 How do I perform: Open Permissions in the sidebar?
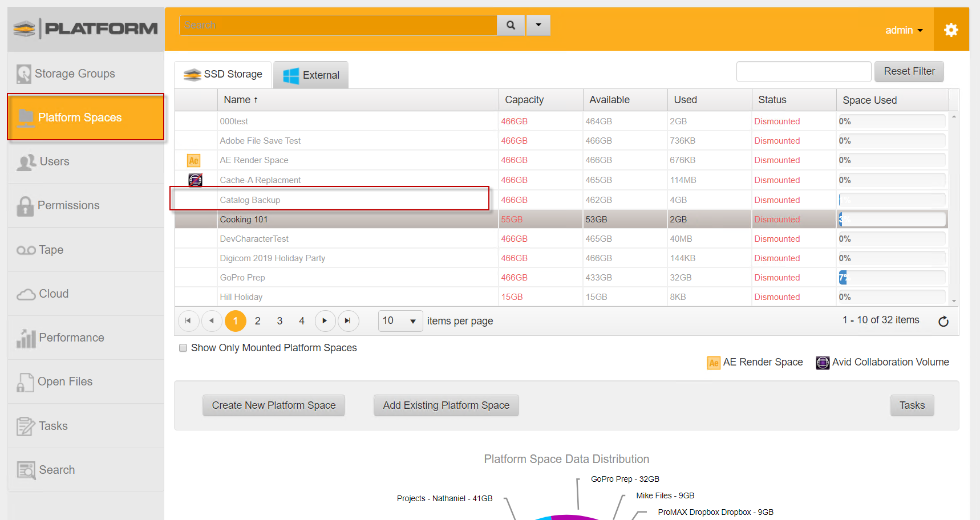86,205
